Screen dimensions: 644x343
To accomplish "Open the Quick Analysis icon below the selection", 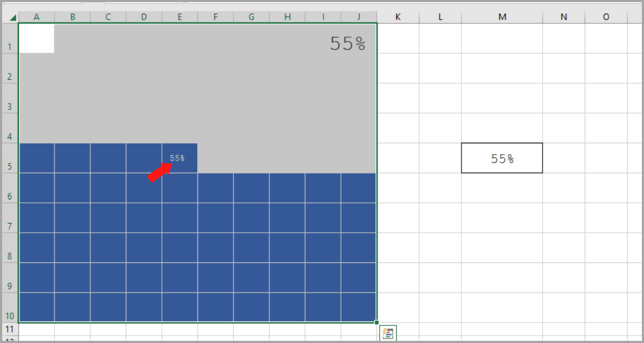I will coord(388,333).
